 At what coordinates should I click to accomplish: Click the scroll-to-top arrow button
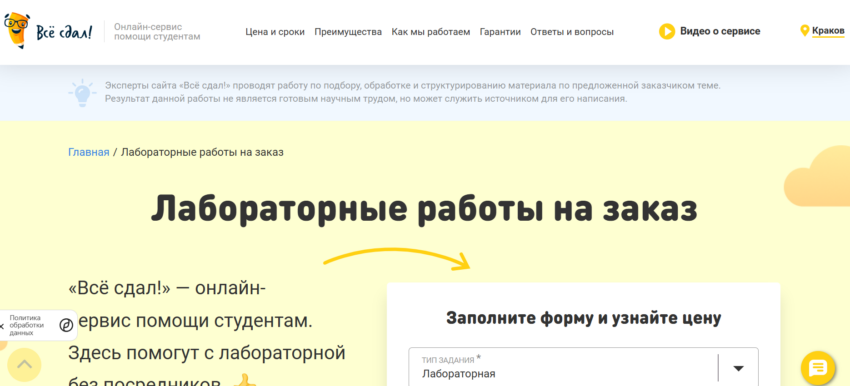point(24,364)
